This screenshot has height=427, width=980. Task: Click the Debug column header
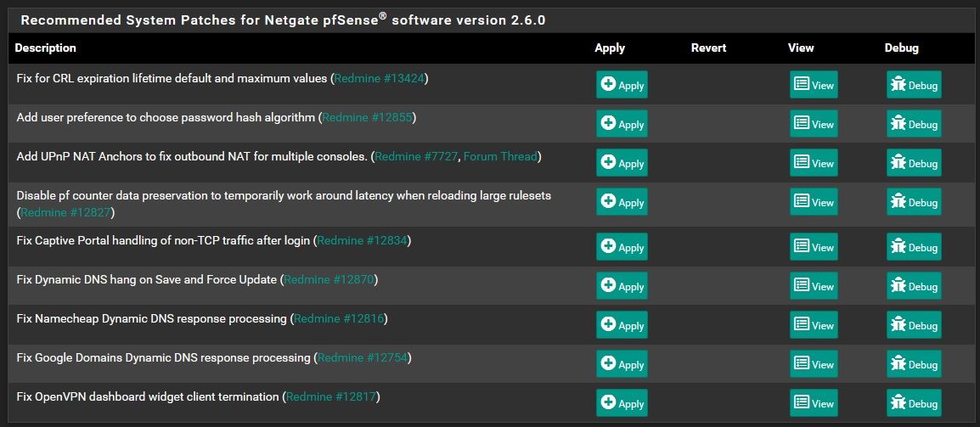(x=902, y=48)
